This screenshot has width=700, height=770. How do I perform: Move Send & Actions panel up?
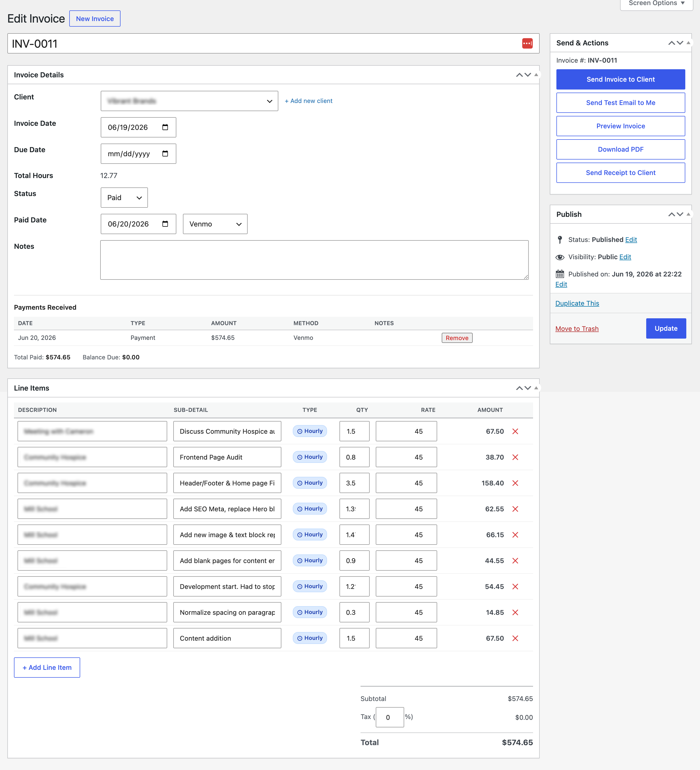click(x=671, y=43)
